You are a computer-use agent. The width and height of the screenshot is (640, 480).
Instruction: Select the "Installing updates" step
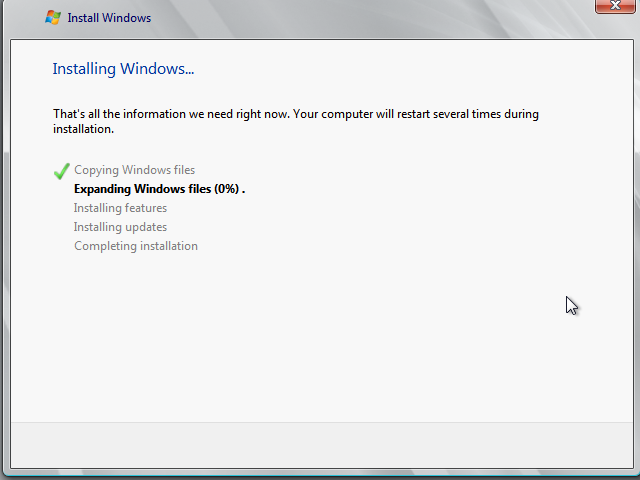pyautogui.click(x=120, y=227)
